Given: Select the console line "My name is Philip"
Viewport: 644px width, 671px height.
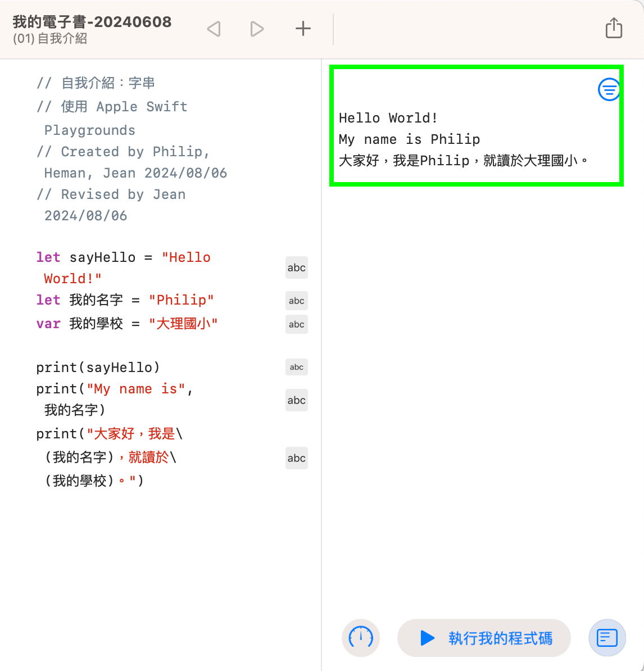Looking at the screenshot, I should tap(409, 139).
